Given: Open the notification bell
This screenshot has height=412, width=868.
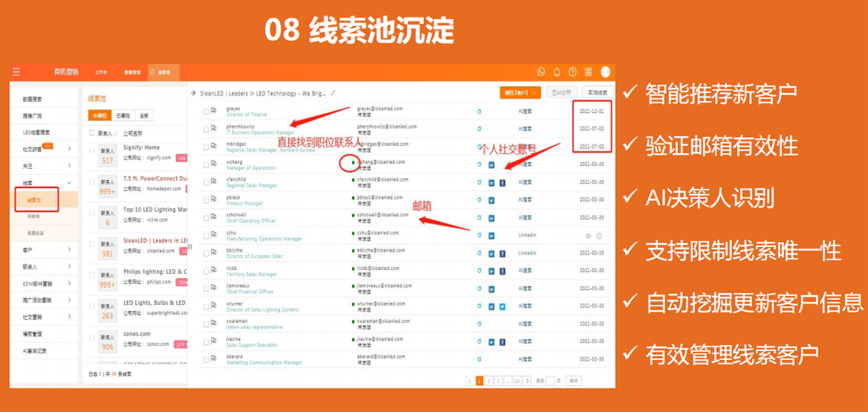Looking at the screenshot, I should click(x=556, y=72).
